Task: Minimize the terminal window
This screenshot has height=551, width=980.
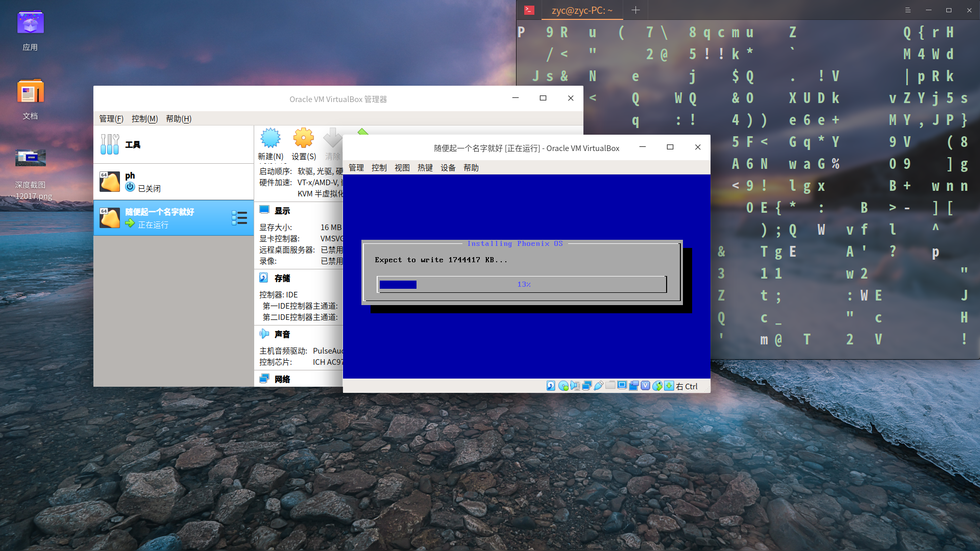Action: click(x=928, y=10)
